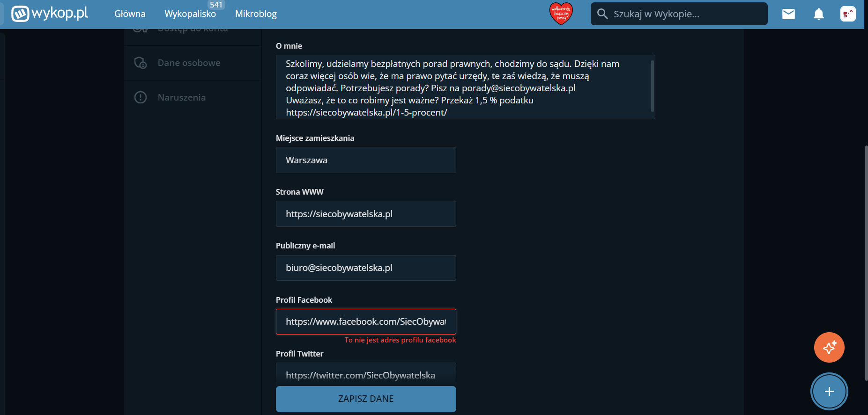The image size is (868, 415).
Task: Open the notifications bell
Action: [818, 14]
